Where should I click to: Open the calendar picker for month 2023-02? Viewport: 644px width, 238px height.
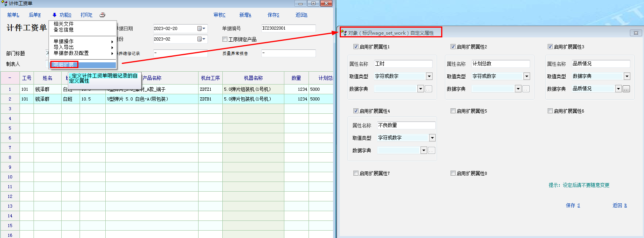[201, 39]
